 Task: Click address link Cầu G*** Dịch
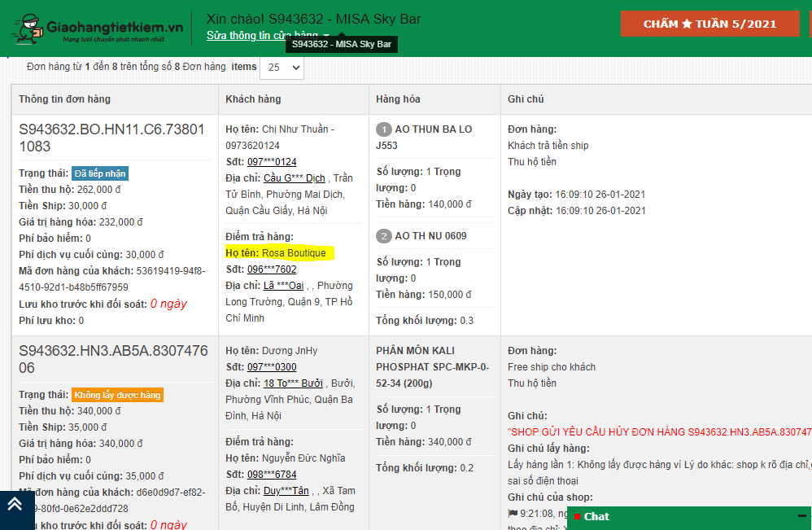pos(295,178)
